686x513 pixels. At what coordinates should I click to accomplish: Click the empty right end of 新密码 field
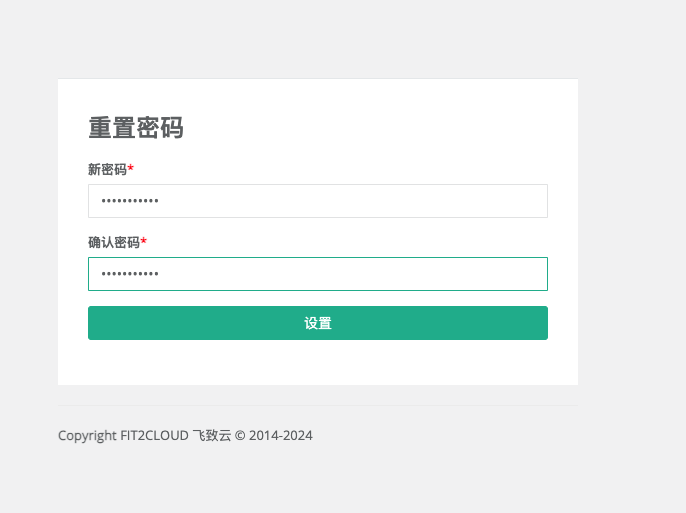[x=500, y=201]
